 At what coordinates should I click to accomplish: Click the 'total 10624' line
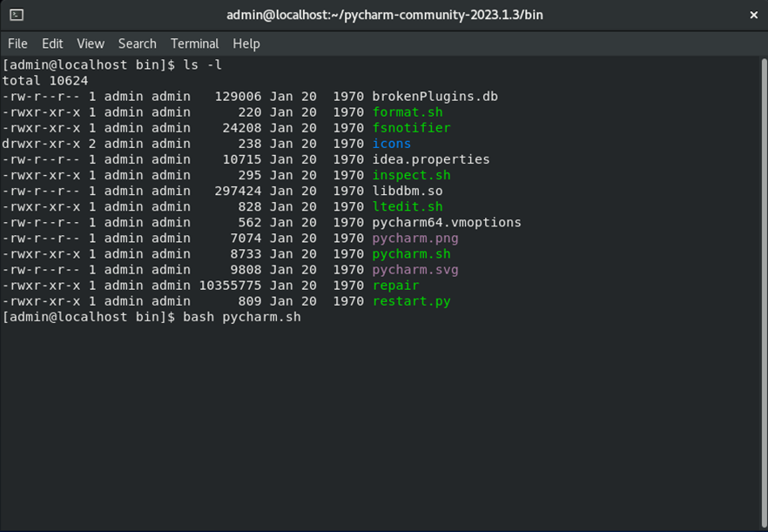click(45, 81)
